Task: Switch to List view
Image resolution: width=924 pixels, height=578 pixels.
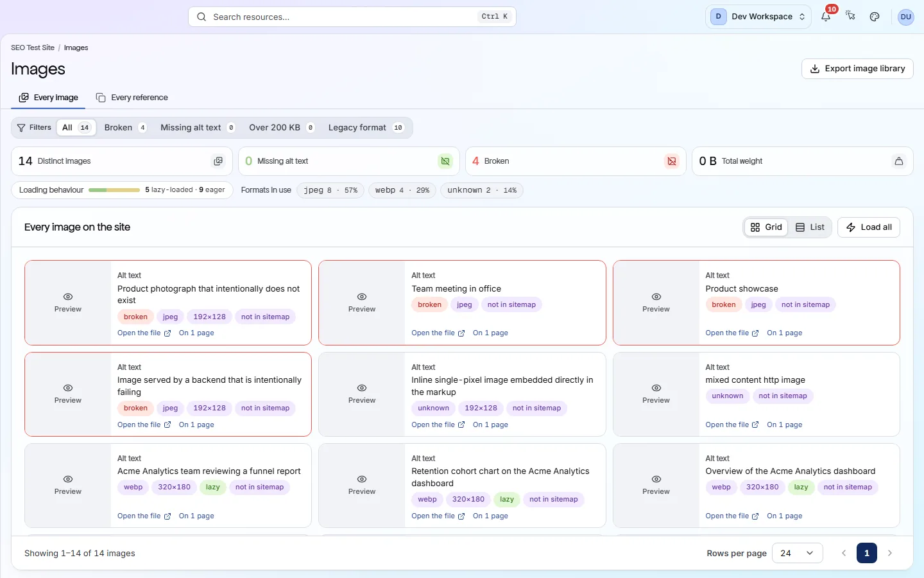Action: [810, 227]
